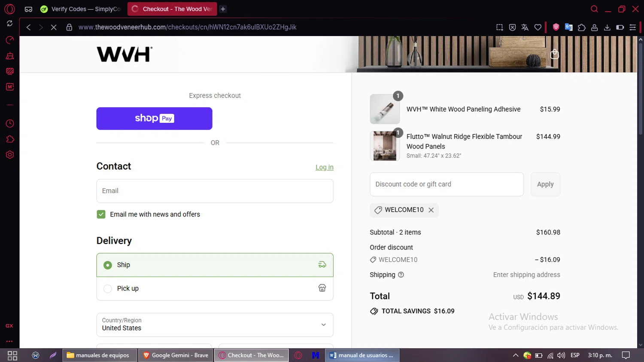This screenshot has height=362, width=644.
Task: Follow the Log in link
Action: (325, 167)
